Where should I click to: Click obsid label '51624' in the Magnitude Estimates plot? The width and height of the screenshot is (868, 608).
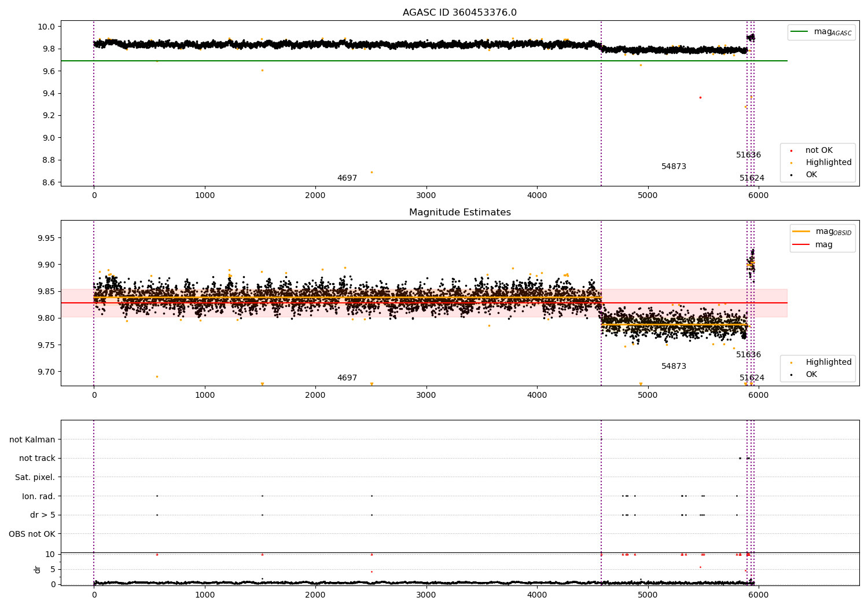pyautogui.click(x=752, y=378)
